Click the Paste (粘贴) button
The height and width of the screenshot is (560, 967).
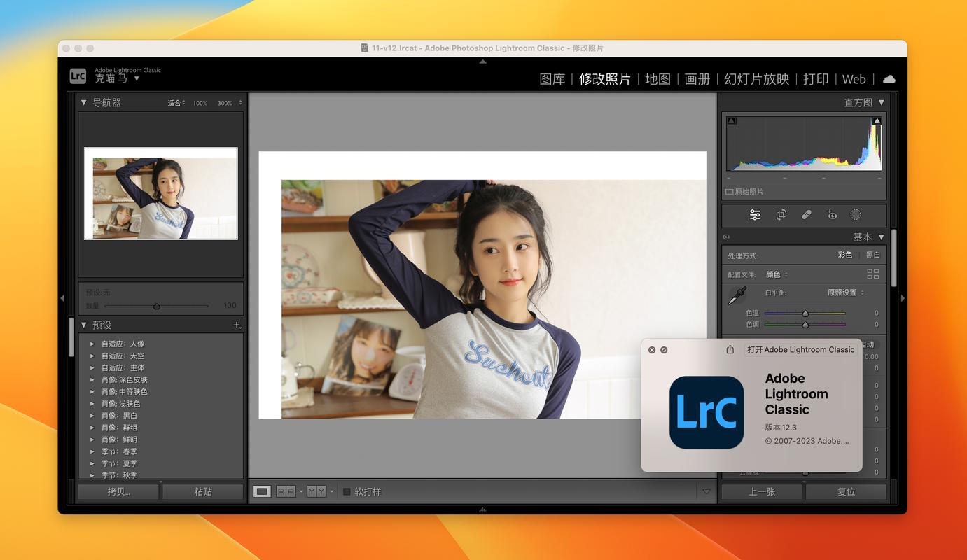[203, 491]
